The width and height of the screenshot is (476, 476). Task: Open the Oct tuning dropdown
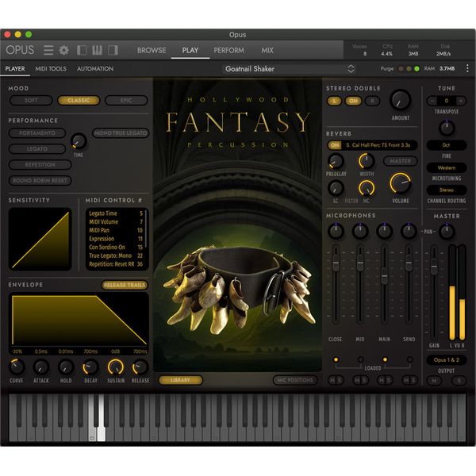[446, 145]
